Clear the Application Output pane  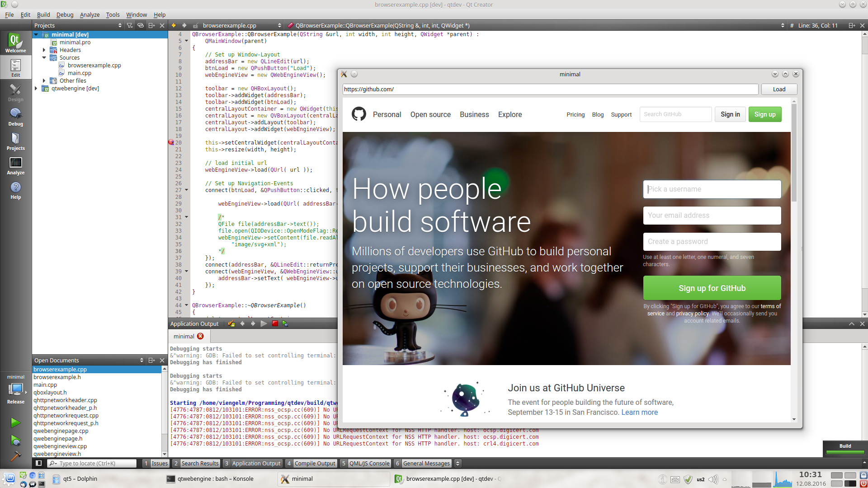231,324
